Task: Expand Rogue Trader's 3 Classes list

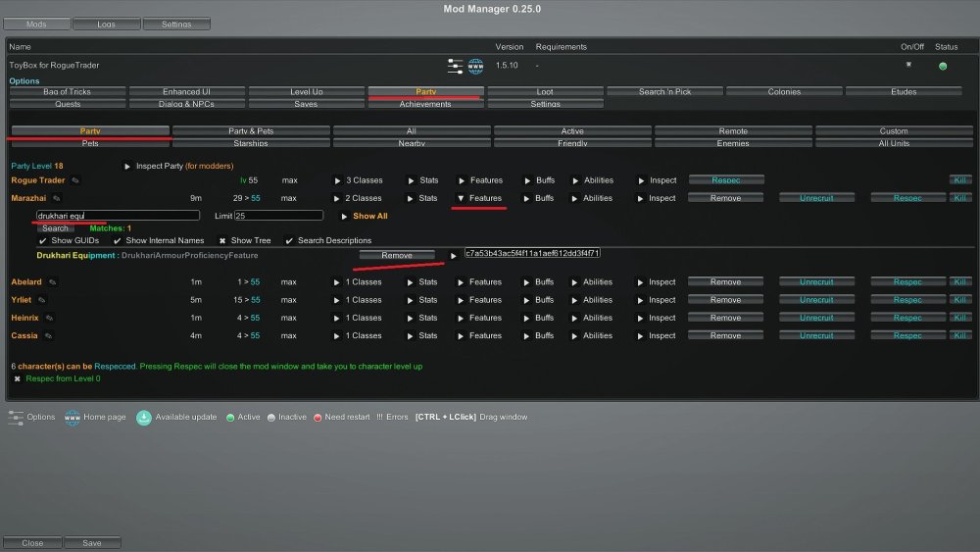Action: [x=338, y=180]
